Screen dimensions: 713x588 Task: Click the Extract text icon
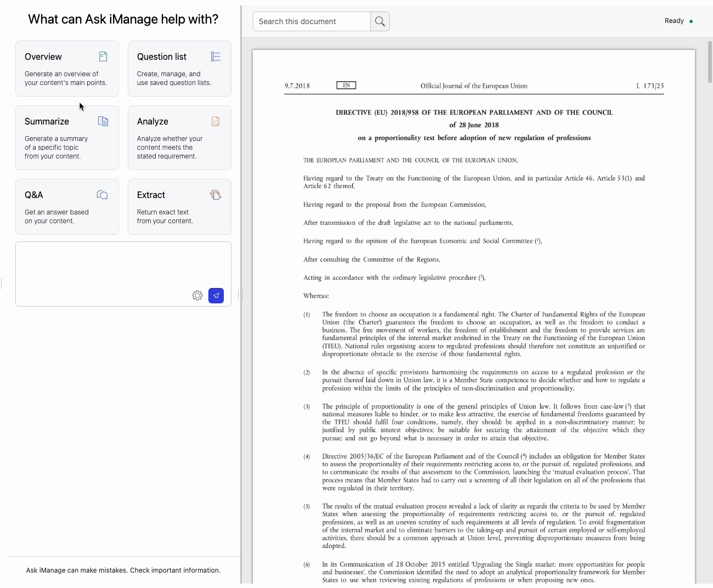216,195
